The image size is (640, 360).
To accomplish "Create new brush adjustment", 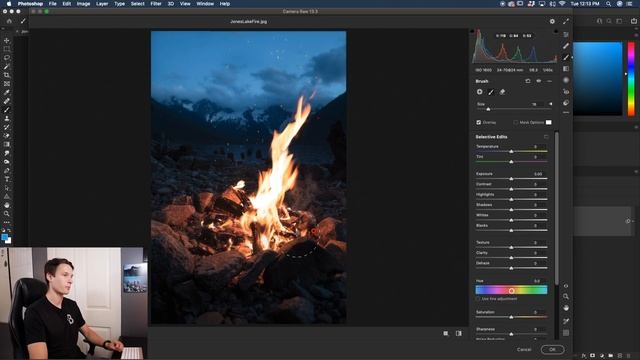I will point(480,92).
